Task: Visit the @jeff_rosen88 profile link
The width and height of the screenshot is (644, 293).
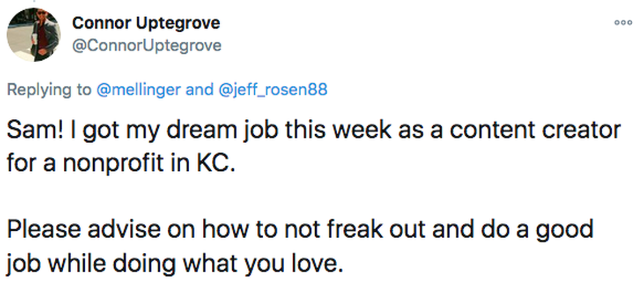Action: (x=272, y=89)
